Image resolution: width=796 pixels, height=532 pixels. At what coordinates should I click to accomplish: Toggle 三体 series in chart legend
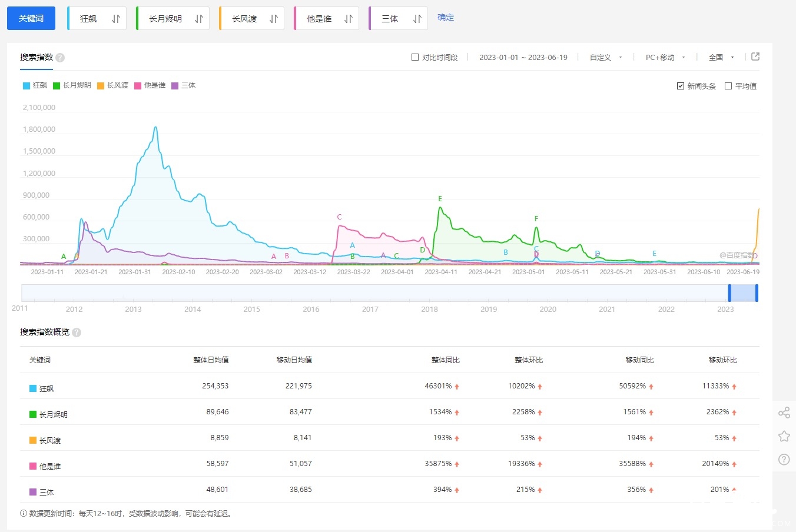tap(183, 85)
